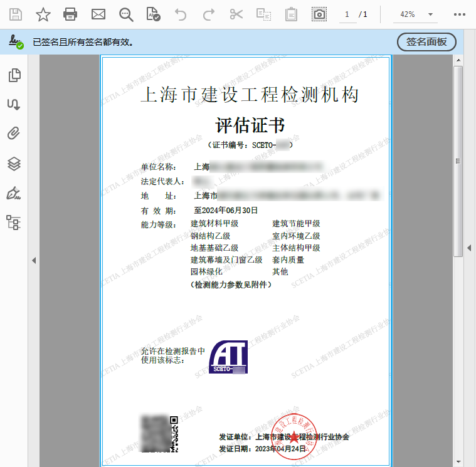Send file by email envelope icon

click(x=98, y=14)
